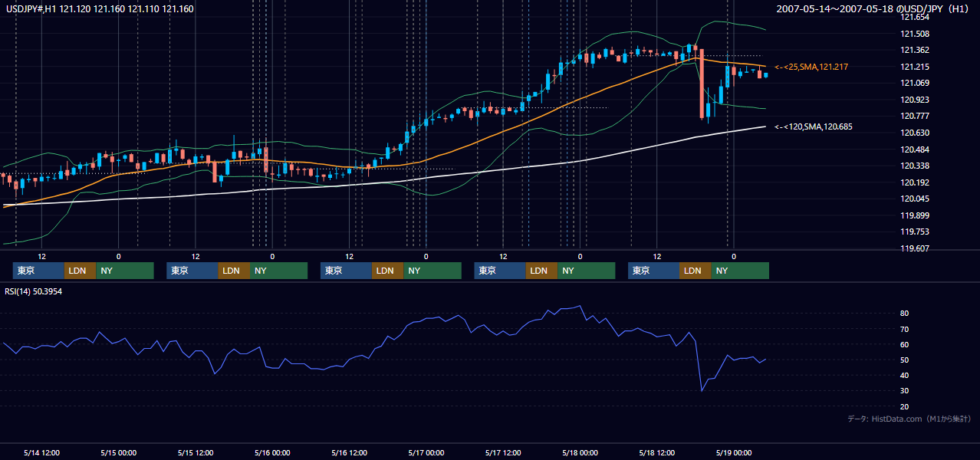
Task: Select the 5/18 00:00 time axis label
Action: [580, 452]
